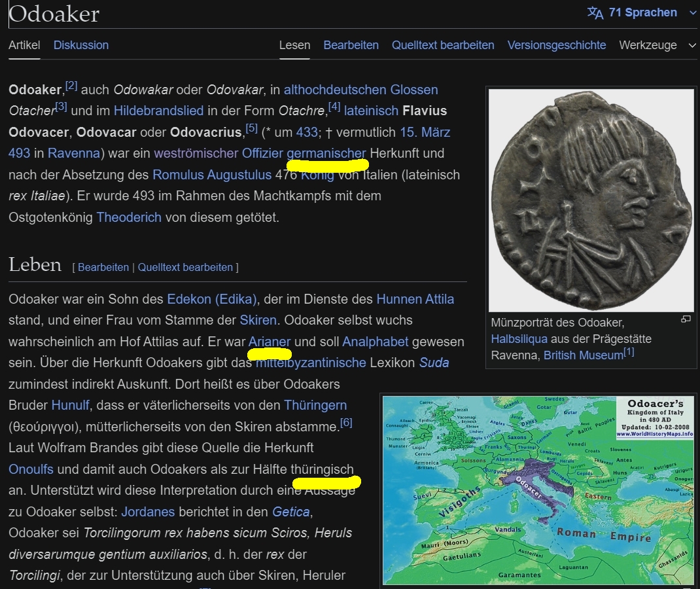The height and width of the screenshot is (589, 700).
Task: Open Odoacer's Kingdom of Italy map
Action: (539, 490)
